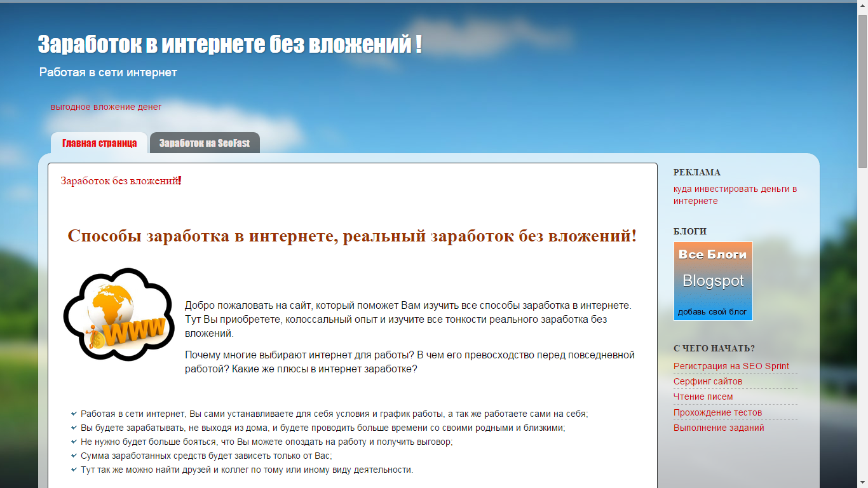Open Регистрация на SEO Sprint link
868x488 pixels.
(x=731, y=366)
